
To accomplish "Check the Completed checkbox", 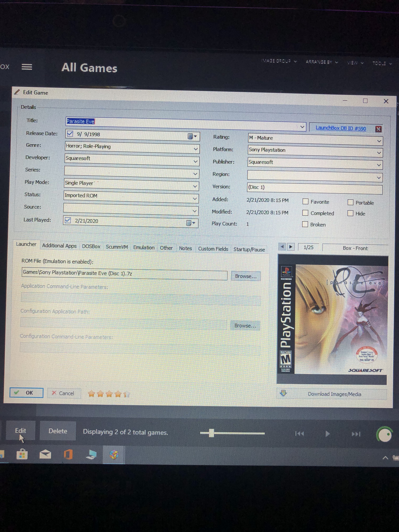I will click(x=305, y=213).
